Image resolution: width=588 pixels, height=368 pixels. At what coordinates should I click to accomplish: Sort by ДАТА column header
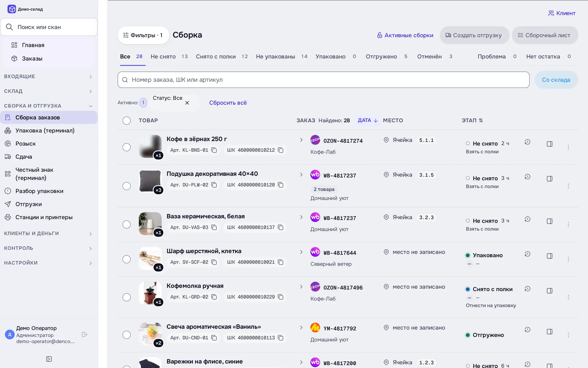[367, 120]
